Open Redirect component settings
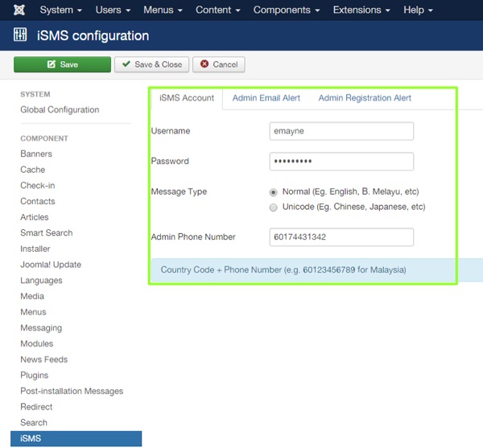483x448 pixels. point(36,407)
